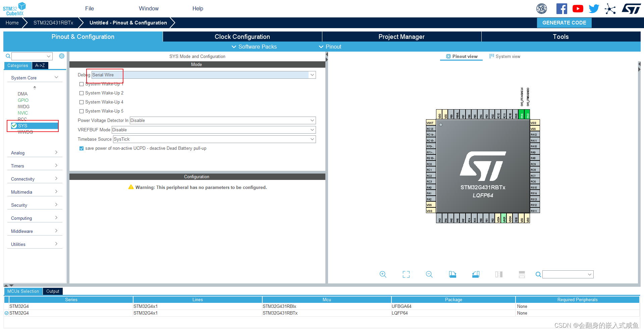Click the PB11 pin on chip
The height and width of the screenshot is (332, 644).
pyautogui.click(x=535, y=211)
